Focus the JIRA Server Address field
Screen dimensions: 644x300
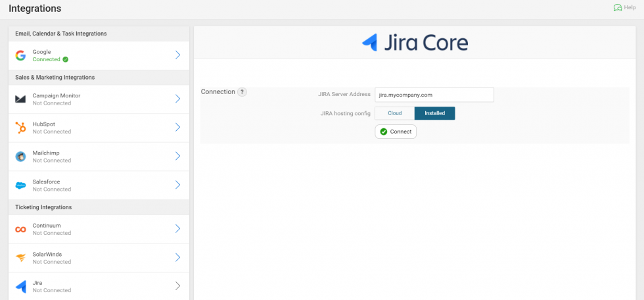coord(434,95)
